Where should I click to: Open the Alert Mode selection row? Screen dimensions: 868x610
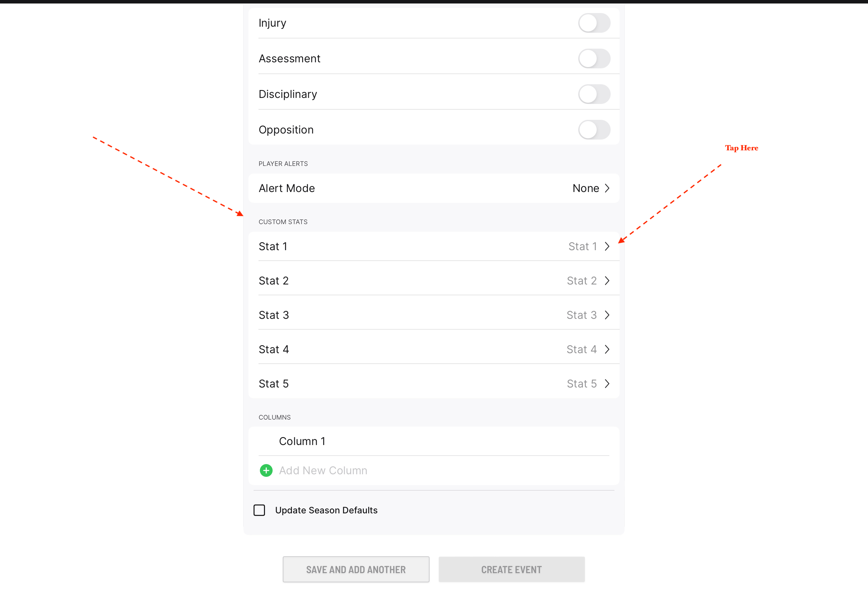click(x=434, y=188)
